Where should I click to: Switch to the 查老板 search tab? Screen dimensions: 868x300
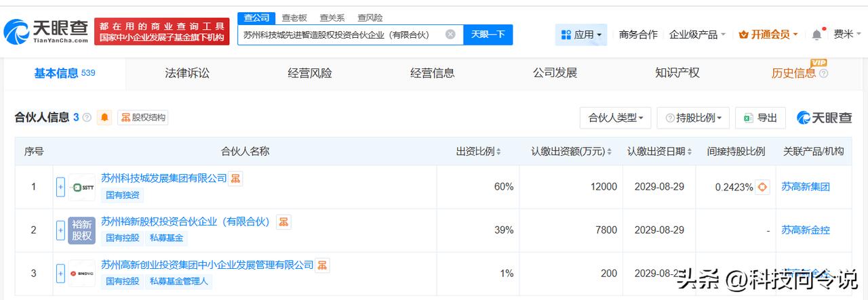click(x=294, y=18)
